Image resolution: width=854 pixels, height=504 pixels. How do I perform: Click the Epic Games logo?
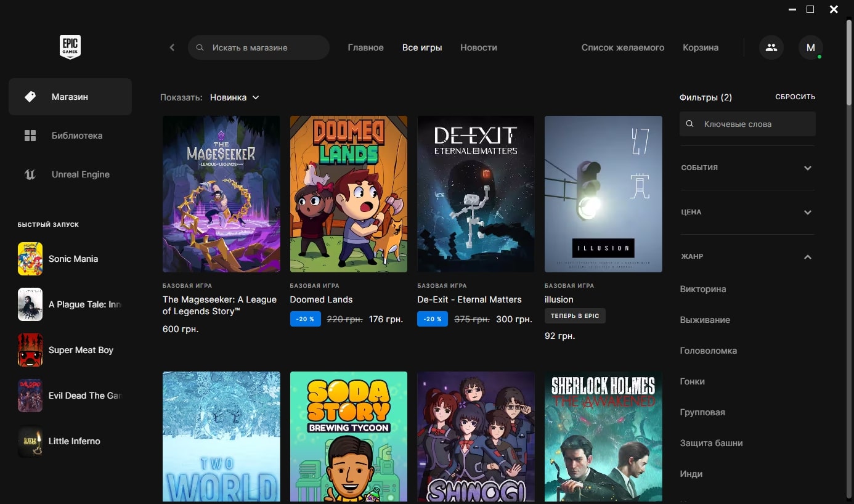(70, 47)
